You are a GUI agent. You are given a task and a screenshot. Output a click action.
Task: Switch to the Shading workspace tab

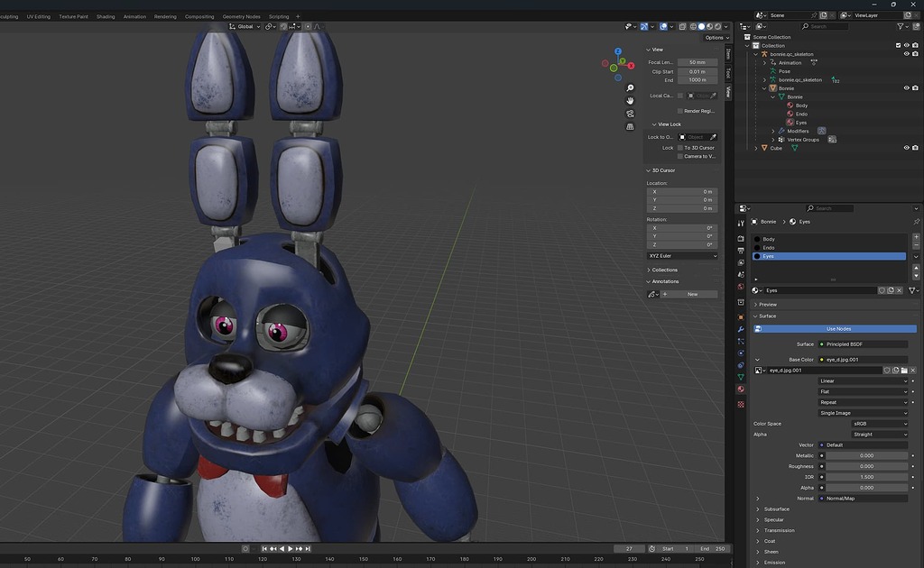[x=106, y=16]
